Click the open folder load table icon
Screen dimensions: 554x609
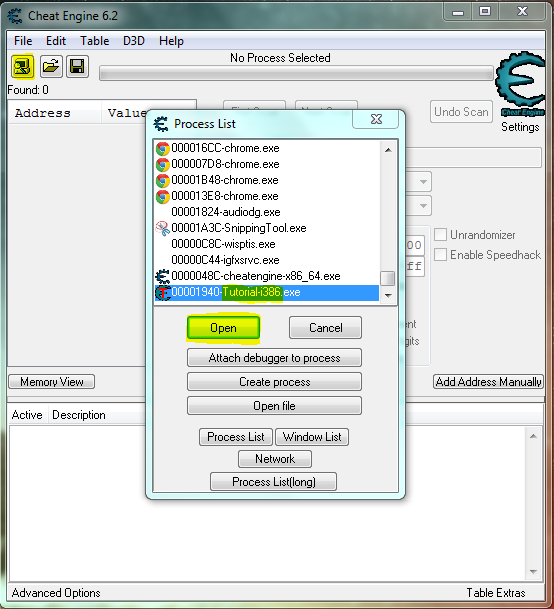tap(51, 66)
